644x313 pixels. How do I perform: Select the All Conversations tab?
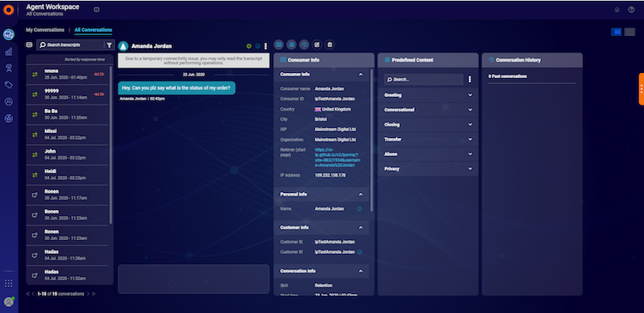click(94, 30)
